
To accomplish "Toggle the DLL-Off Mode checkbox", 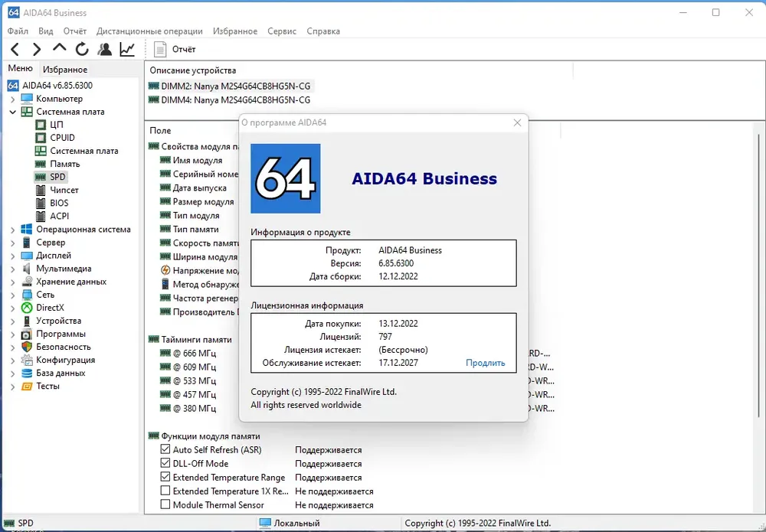I will tap(165, 463).
